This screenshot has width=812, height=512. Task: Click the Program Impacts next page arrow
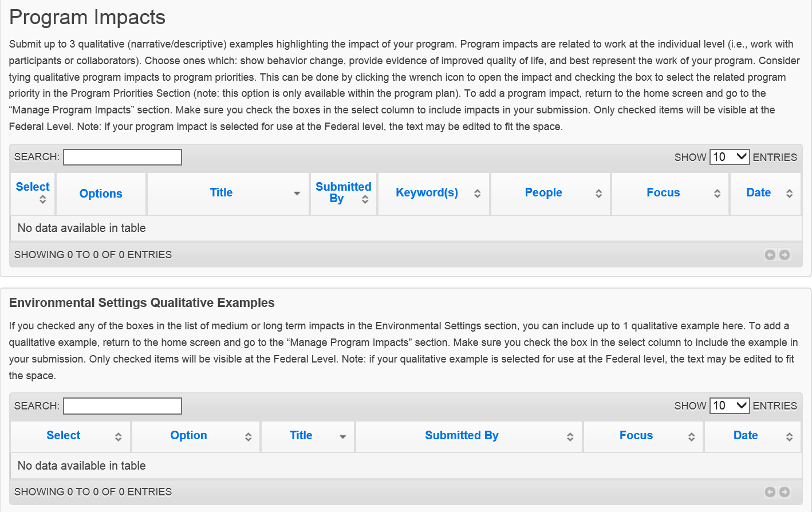(x=785, y=255)
